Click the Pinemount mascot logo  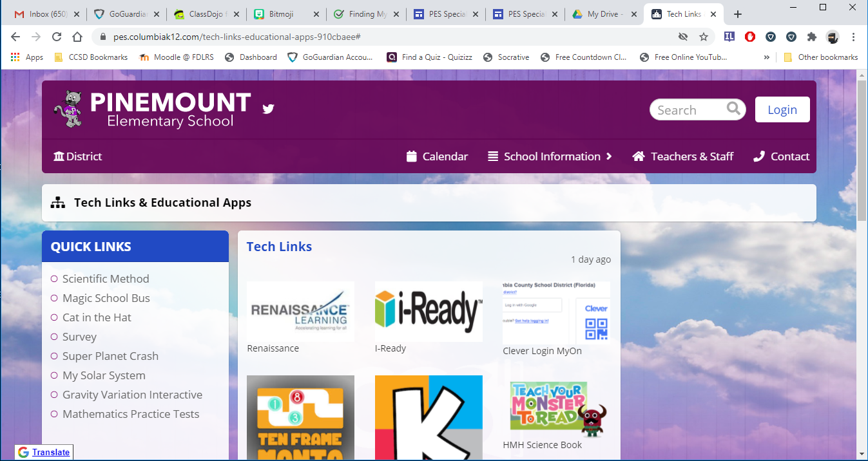pos(68,109)
